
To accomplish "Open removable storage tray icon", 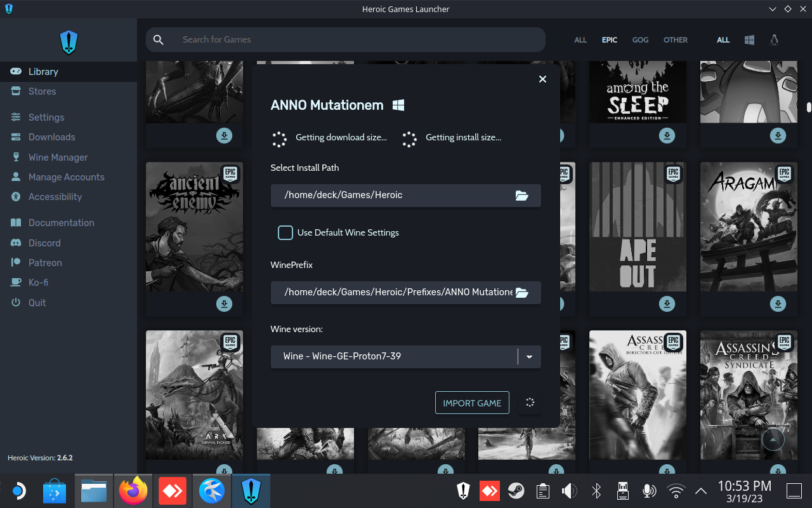I will click(x=622, y=491).
